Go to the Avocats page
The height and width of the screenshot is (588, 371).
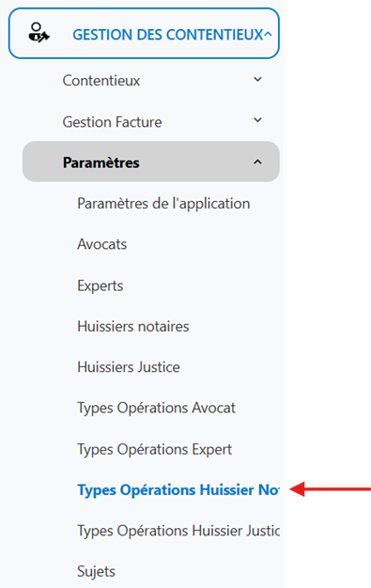102,244
